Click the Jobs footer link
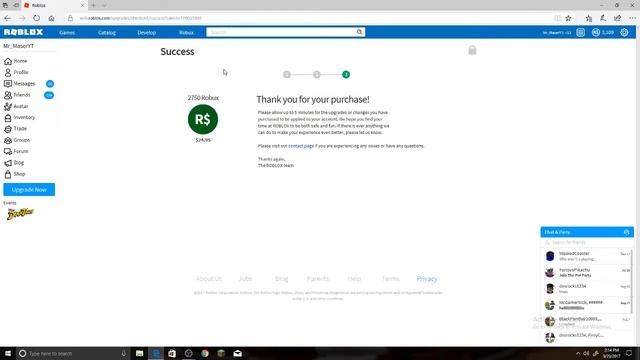 245,279
